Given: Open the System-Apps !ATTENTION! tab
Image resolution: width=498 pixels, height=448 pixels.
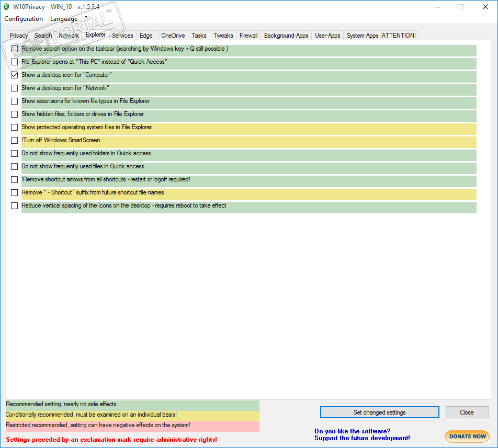Looking at the screenshot, I should point(381,36).
